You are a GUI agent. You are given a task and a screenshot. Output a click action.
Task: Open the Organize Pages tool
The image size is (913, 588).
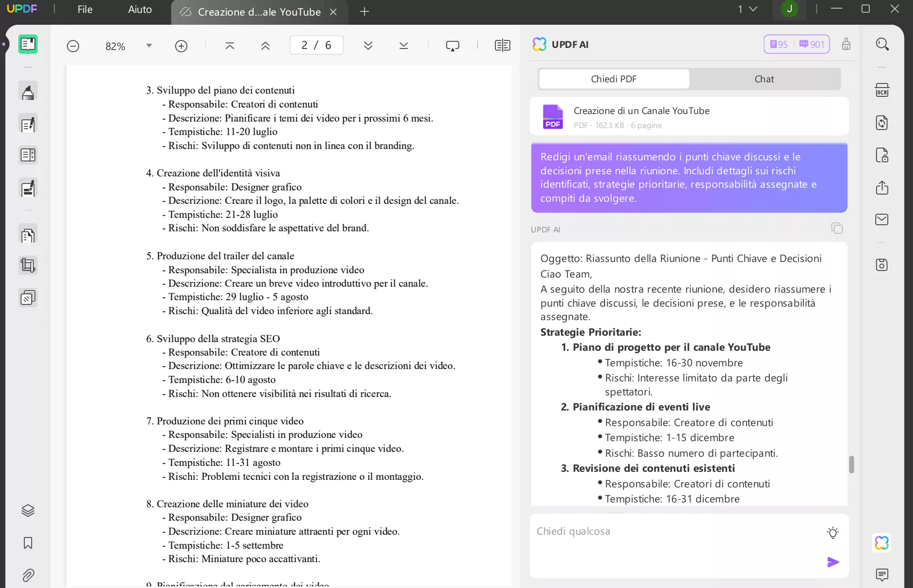(28, 235)
